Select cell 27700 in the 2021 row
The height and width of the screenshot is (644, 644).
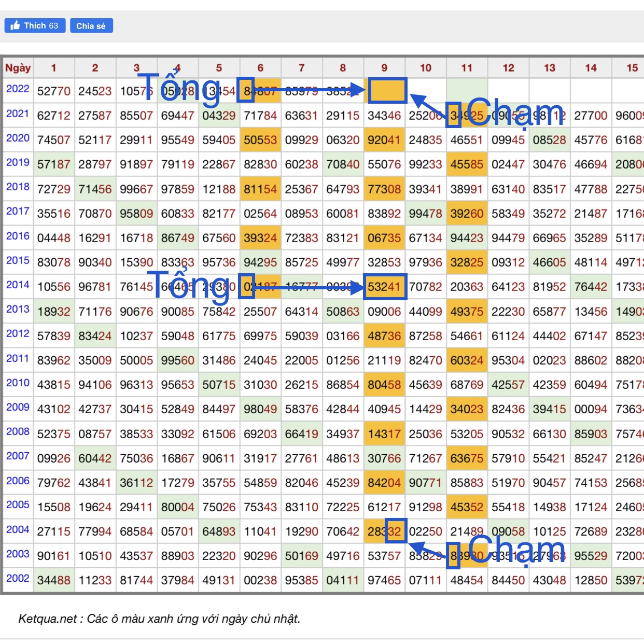591,116
